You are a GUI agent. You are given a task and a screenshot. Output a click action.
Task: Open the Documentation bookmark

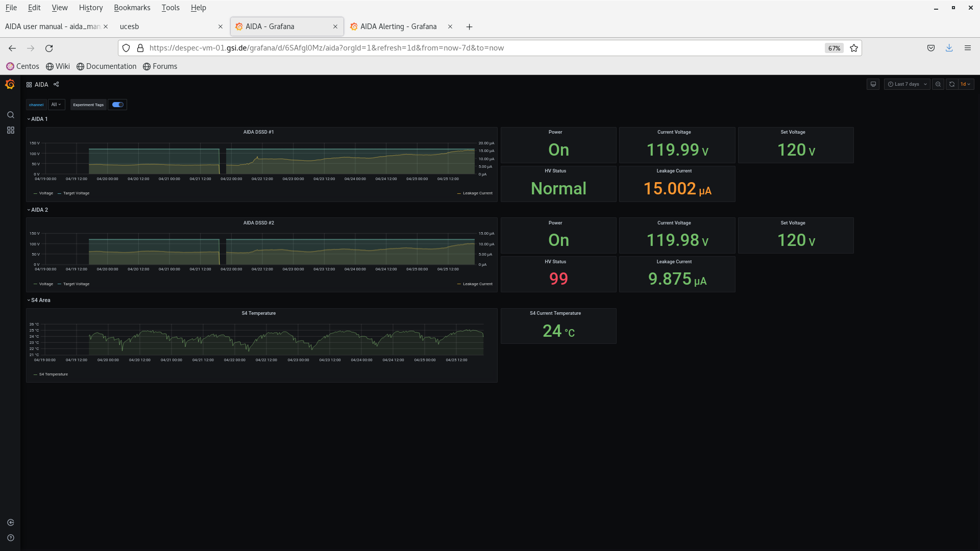[107, 66]
